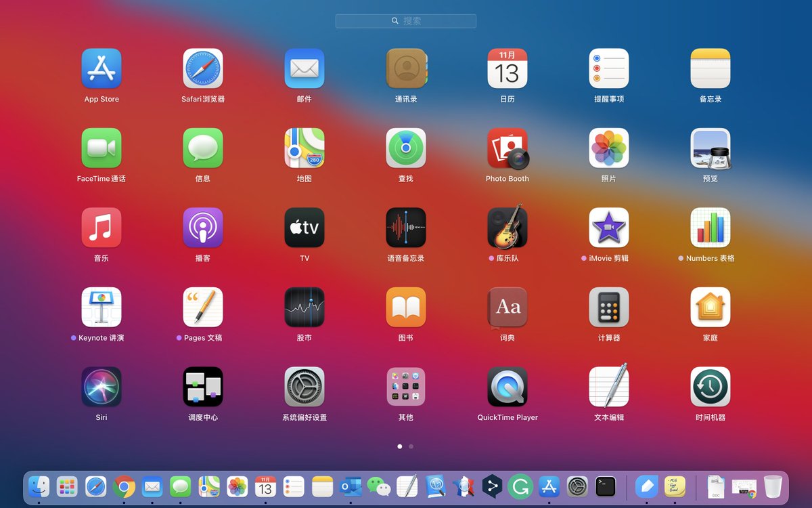Viewport: 812px width, 508px height.
Task: Open 时间机器 Time Machine
Action: pos(710,387)
